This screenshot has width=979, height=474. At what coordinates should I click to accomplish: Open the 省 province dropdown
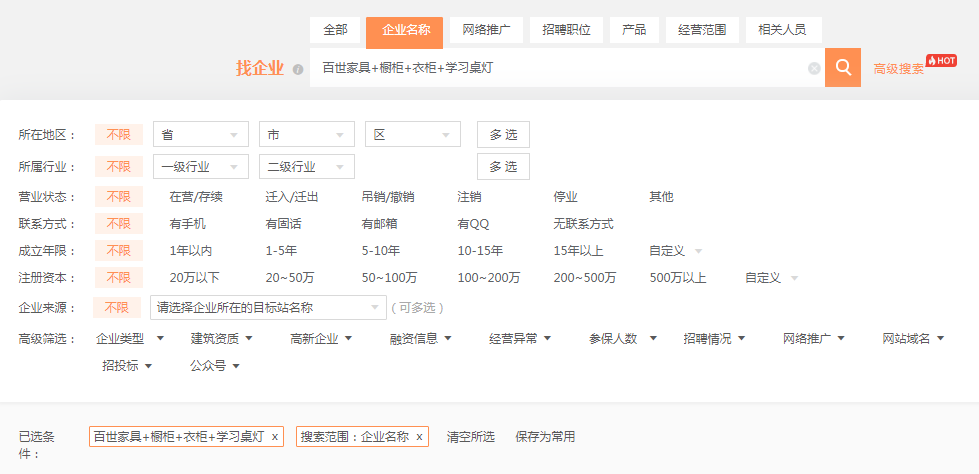pos(200,135)
